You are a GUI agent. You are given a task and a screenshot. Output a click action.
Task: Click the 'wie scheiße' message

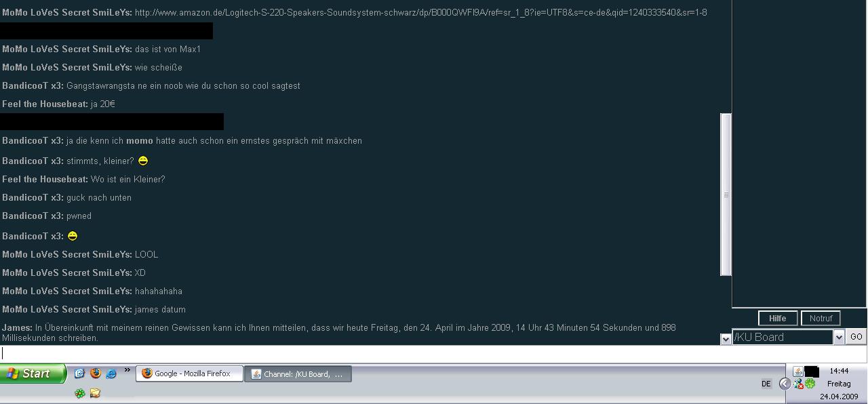point(159,67)
